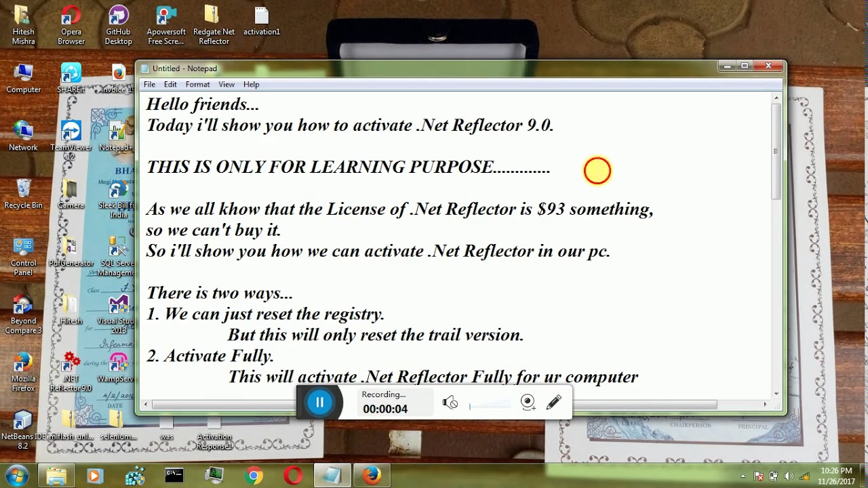The width and height of the screenshot is (868, 488).
Task: Select Hitesh Mishra folder on desktop
Action: tap(23, 26)
